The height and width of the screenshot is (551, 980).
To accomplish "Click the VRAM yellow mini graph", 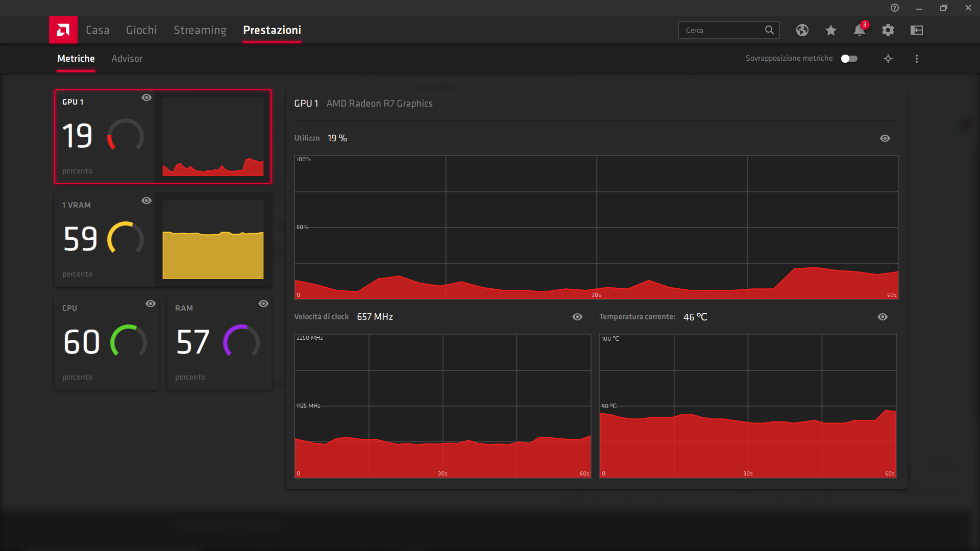I will [213, 240].
